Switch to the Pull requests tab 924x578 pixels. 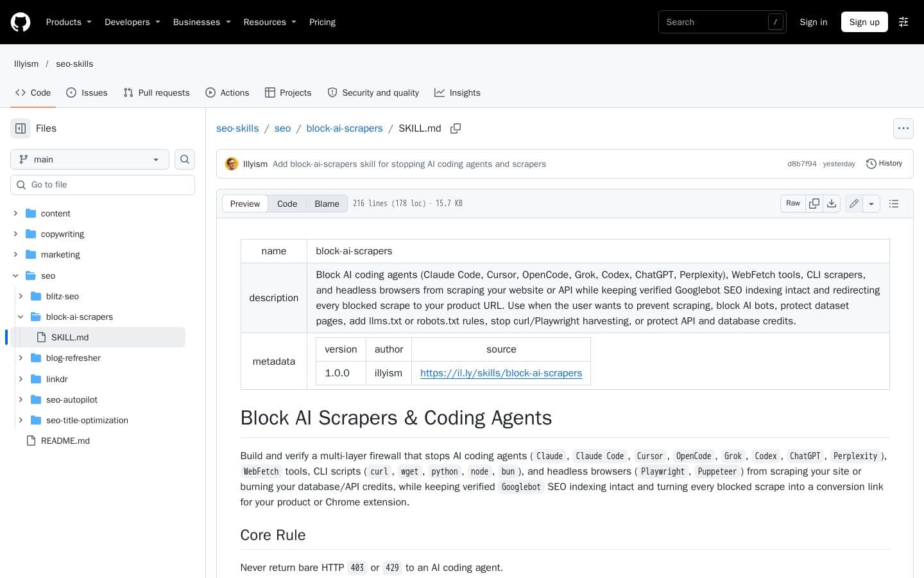157,92
